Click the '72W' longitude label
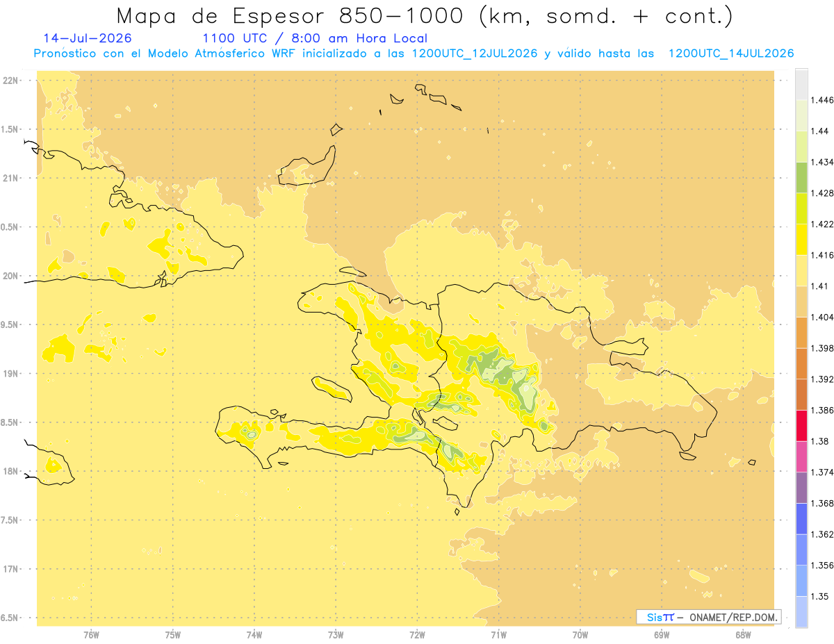Viewport: 834px width, 644px height. tap(417, 635)
